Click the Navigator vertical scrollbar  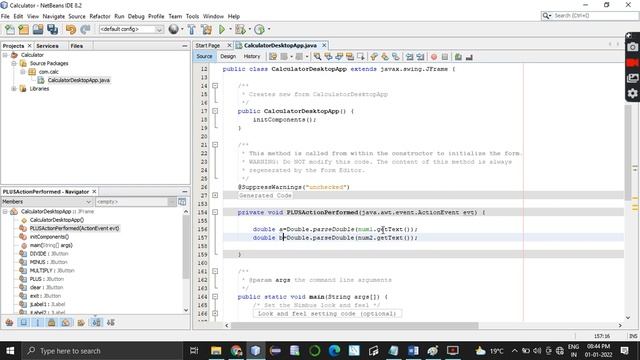[186, 248]
